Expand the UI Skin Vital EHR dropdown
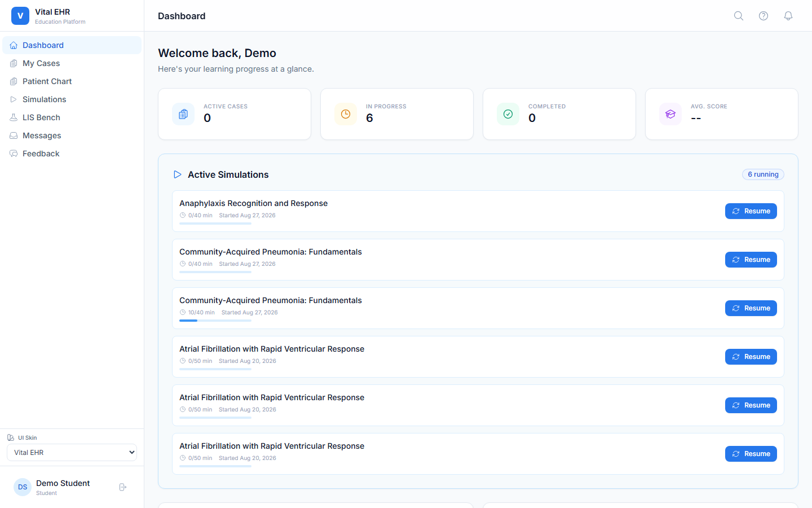 click(72, 453)
